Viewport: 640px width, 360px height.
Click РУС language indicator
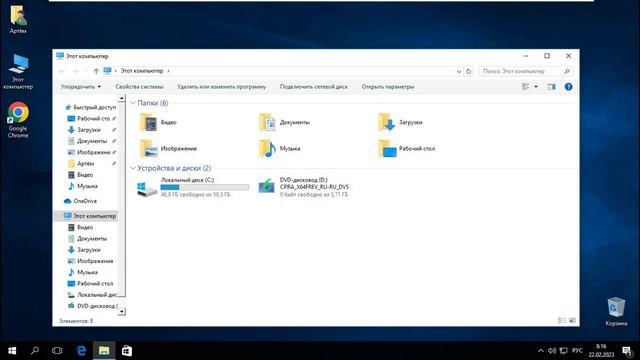click(577, 351)
